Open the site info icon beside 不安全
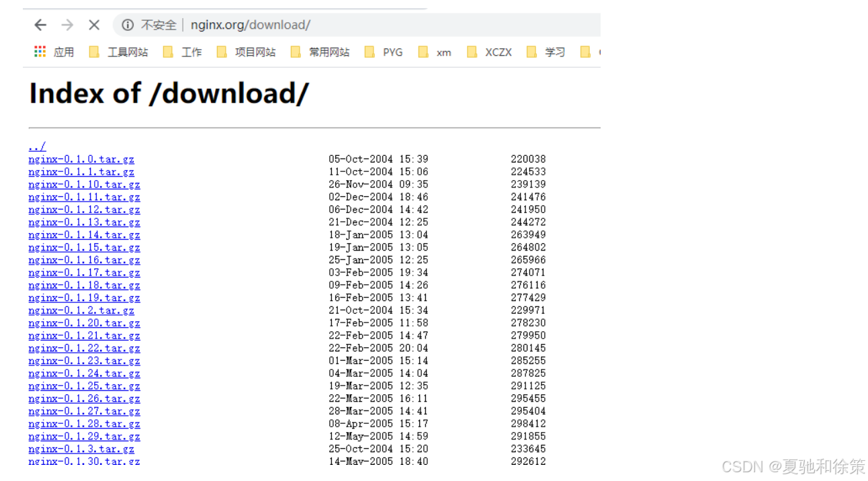Image resolution: width=868 pixels, height=481 pixels. 128,25
